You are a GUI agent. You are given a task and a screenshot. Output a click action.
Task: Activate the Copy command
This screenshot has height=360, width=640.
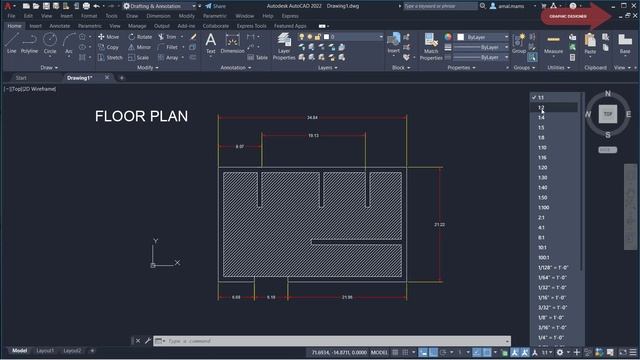109,47
